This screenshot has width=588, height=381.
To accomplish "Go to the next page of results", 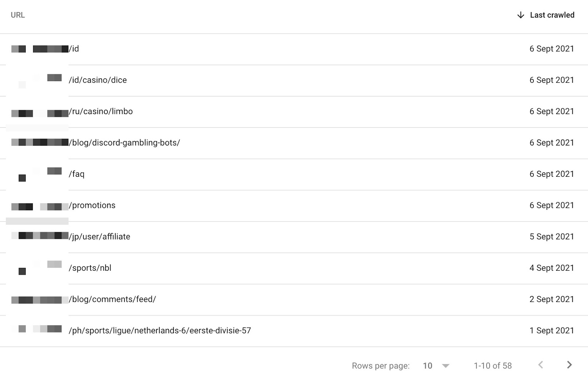I will coord(569,365).
